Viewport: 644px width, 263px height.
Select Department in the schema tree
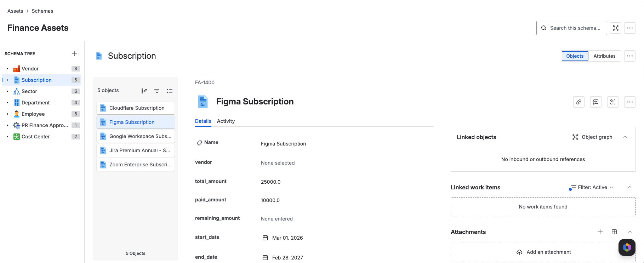(42, 103)
